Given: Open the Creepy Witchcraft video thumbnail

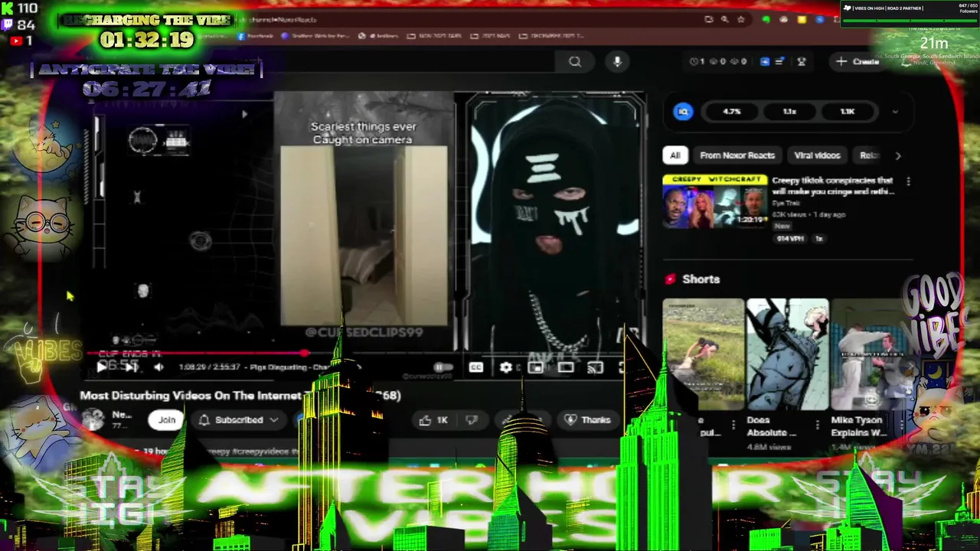Looking at the screenshot, I should (x=715, y=201).
